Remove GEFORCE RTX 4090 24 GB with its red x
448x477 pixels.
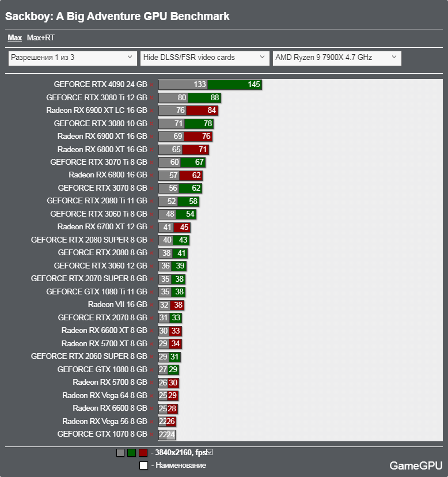(151, 85)
